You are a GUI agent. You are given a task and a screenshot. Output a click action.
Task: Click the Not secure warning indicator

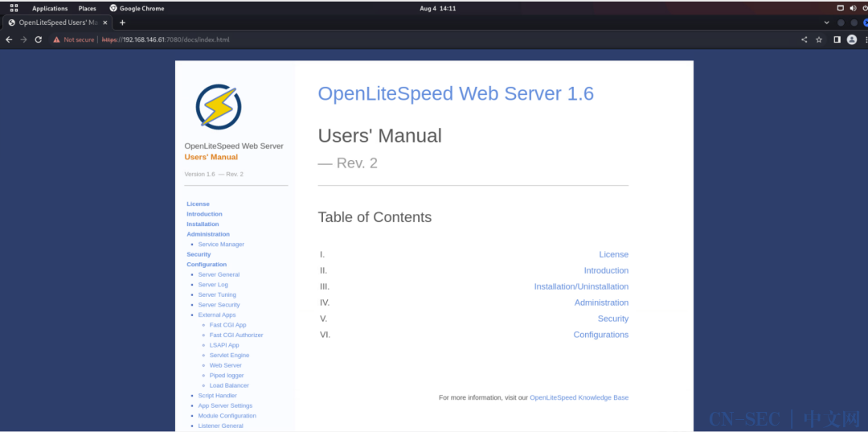[74, 40]
